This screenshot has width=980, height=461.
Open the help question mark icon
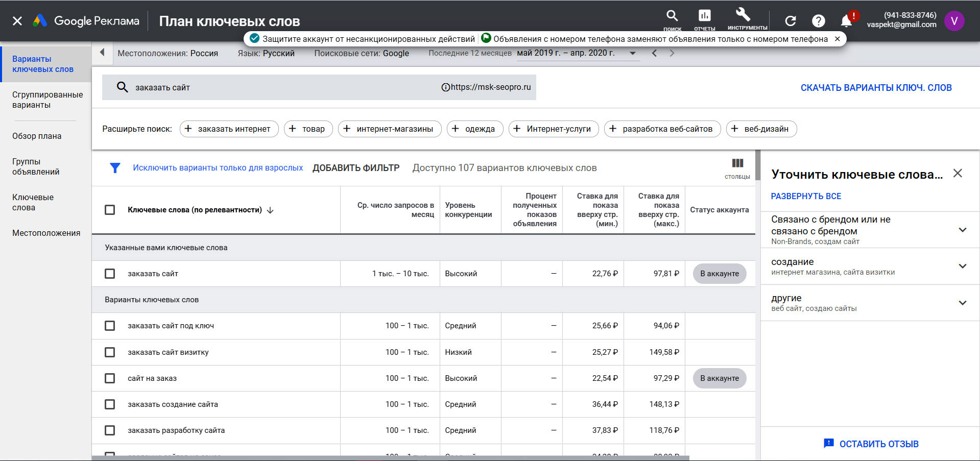818,21
